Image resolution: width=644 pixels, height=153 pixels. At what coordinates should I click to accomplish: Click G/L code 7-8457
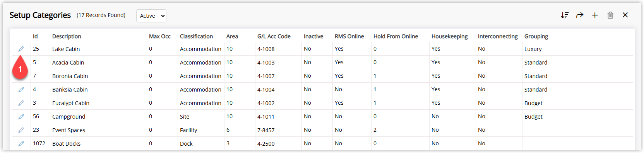tap(266, 130)
